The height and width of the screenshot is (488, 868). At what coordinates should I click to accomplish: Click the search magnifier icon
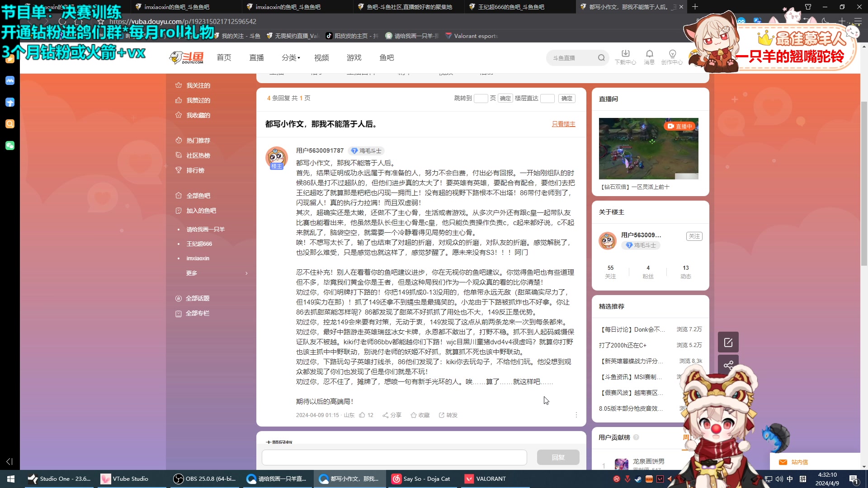[601, 58]
